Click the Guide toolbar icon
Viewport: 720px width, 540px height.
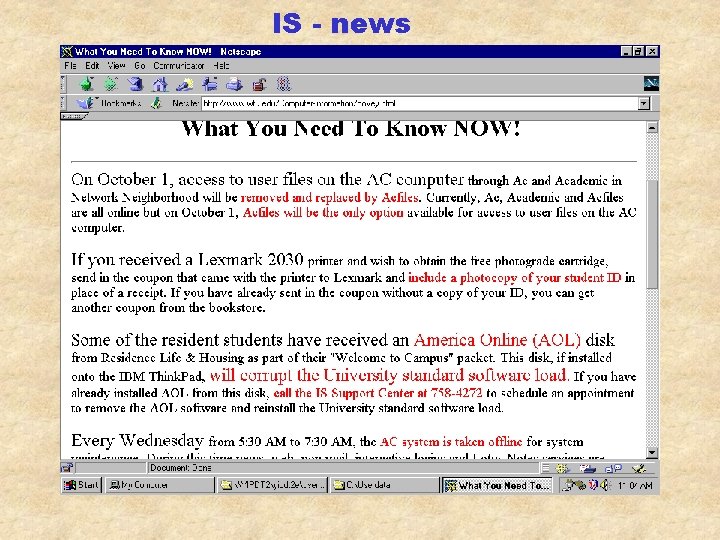[210, 84]
